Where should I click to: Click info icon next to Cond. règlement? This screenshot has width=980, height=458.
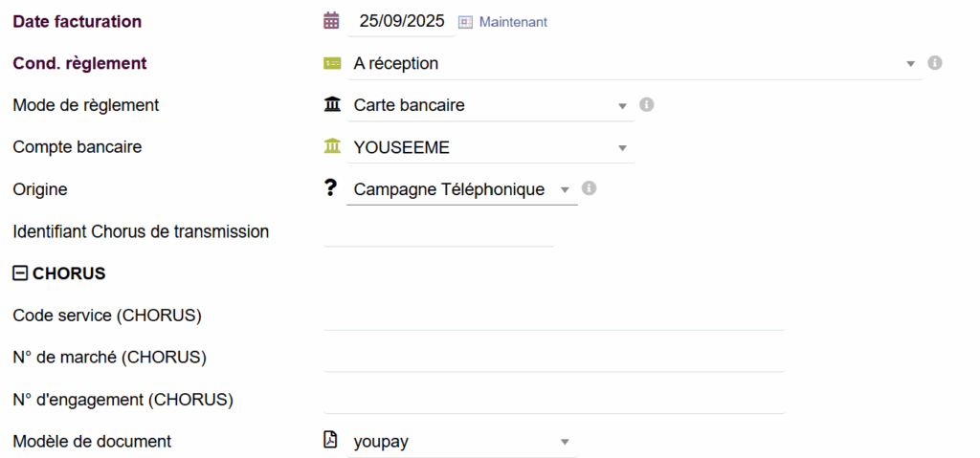coord(935,63)
